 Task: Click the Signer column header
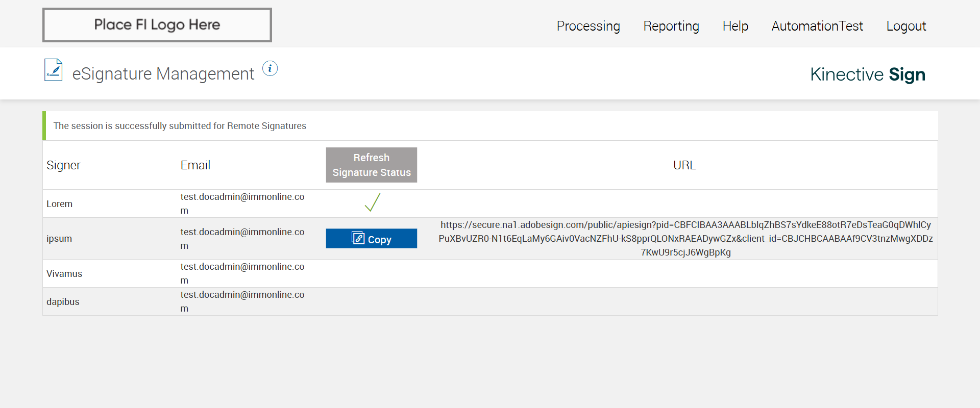[63, 165]
